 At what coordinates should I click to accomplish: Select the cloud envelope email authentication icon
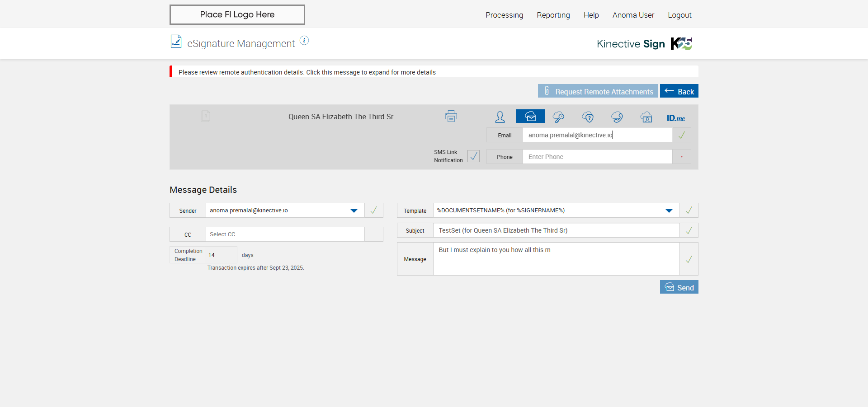(x=530, y=117)
